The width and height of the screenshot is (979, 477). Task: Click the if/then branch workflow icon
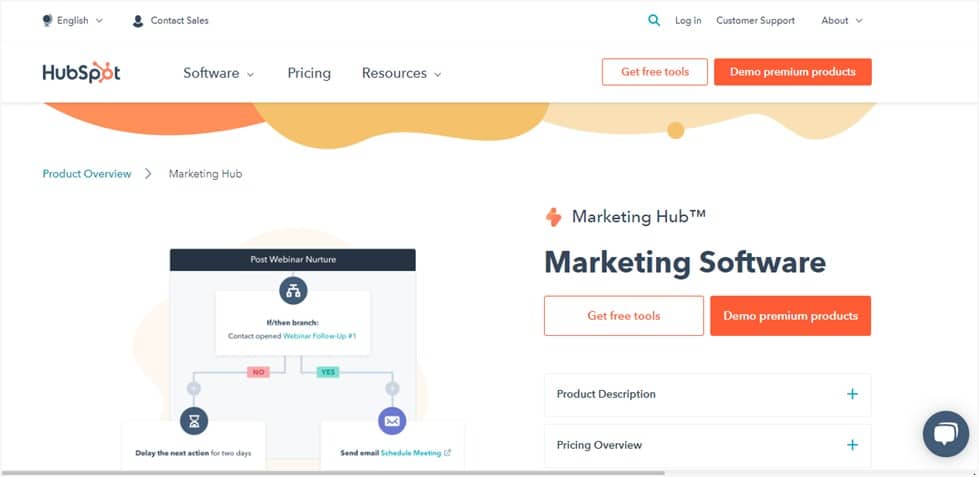click(293, 291)
